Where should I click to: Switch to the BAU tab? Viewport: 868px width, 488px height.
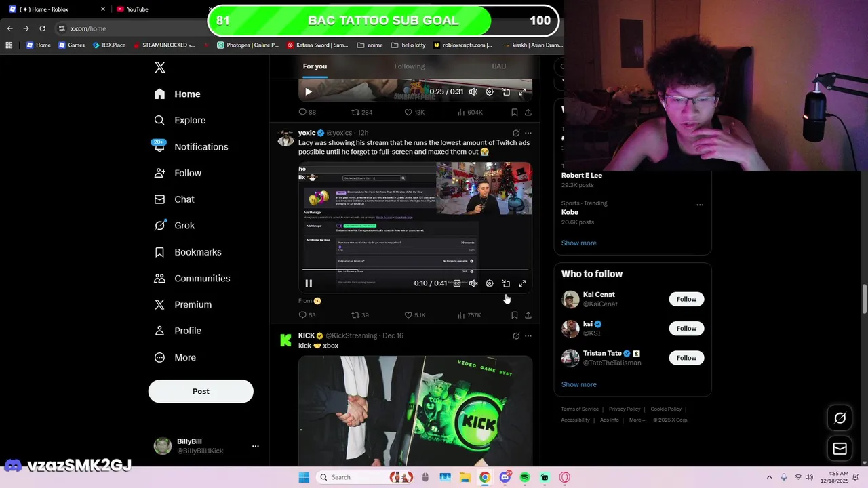coord(498,66)
